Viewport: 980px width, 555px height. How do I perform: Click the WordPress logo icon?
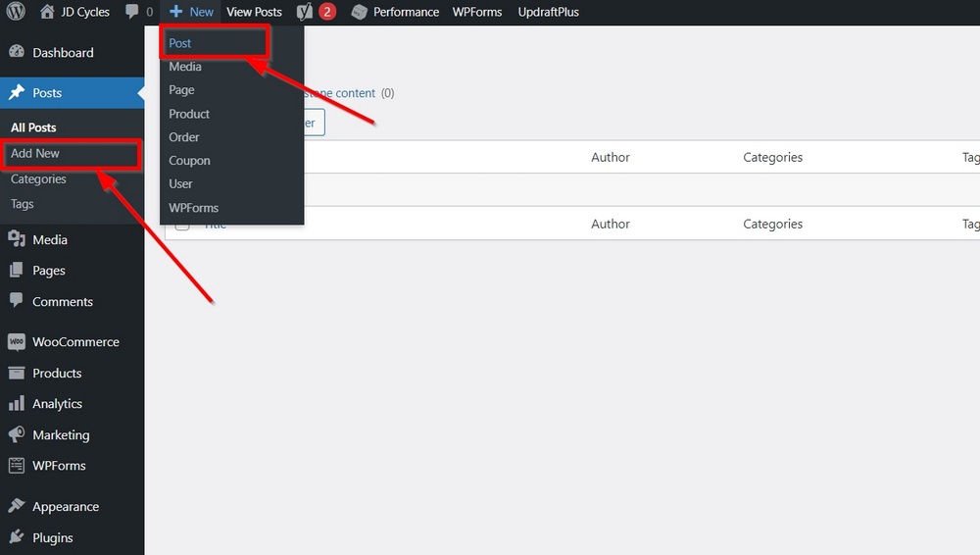[x=16, y=11]
